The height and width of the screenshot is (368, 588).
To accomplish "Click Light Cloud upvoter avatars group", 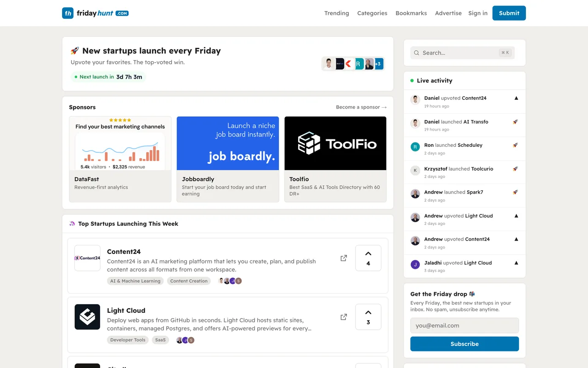I will point(186,340).
